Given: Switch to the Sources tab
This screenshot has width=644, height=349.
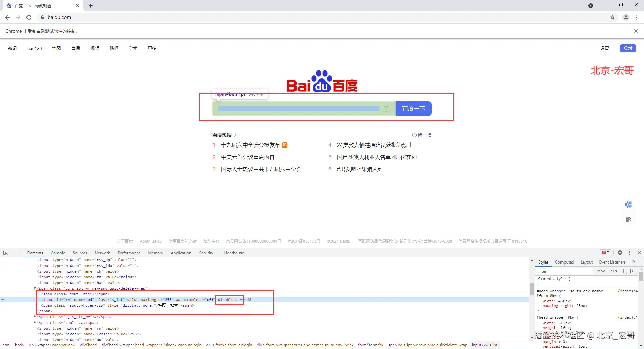Looking at the screenshot, I should coord(80,253).
